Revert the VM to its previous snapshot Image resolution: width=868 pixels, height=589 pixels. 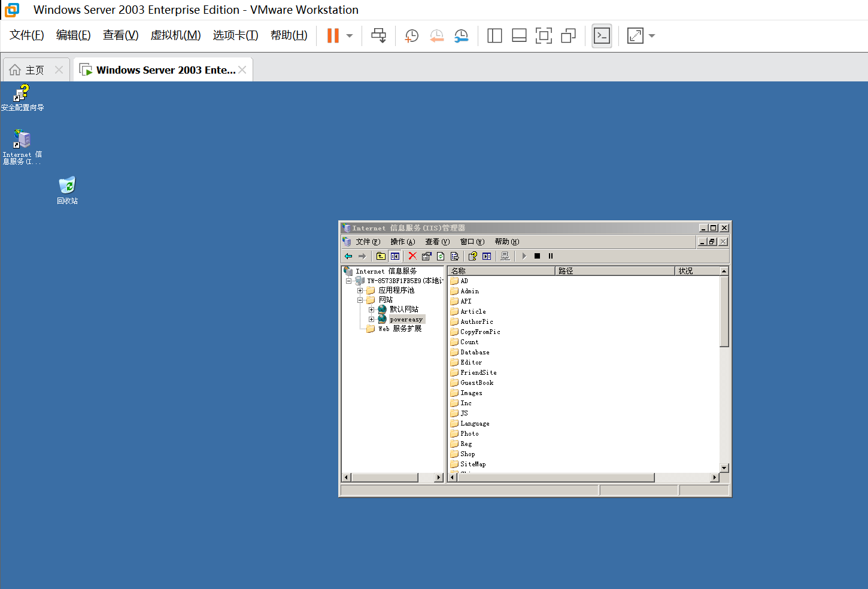(x=437, y=36)
